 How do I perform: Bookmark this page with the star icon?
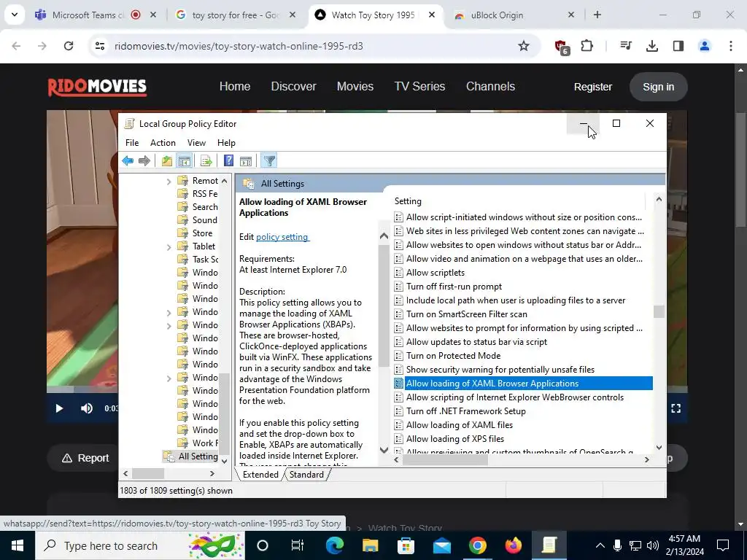(x=524, y=46)
